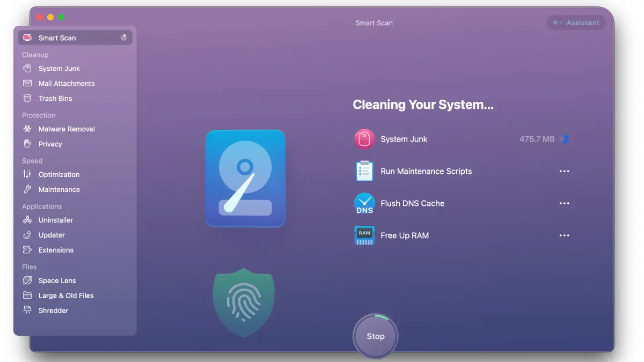
Task: Click the Trash Bins label in sidebar
Action: click(55, 98)
